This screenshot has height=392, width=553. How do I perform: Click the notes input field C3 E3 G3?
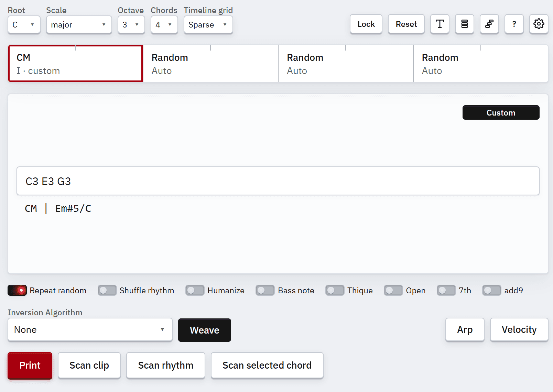pyautogui.click(x=278, y=181)
